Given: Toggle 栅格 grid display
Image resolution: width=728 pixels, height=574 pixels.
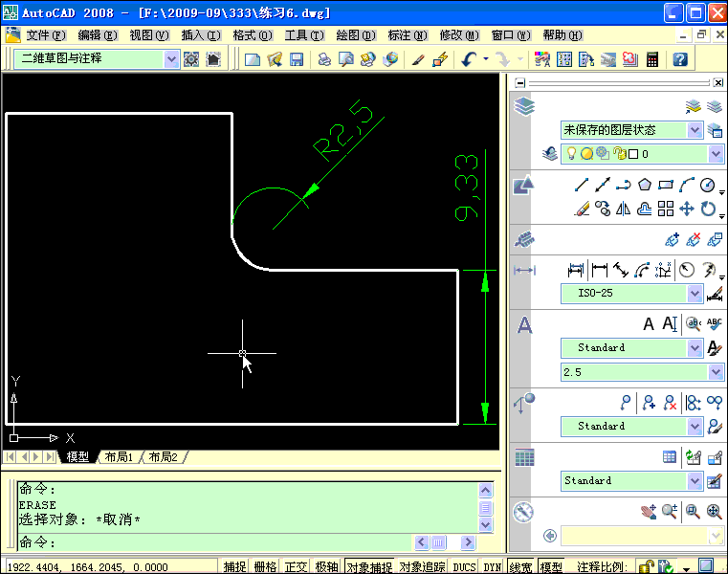Looking at the screenshot, I should click(x=265, y=567).
